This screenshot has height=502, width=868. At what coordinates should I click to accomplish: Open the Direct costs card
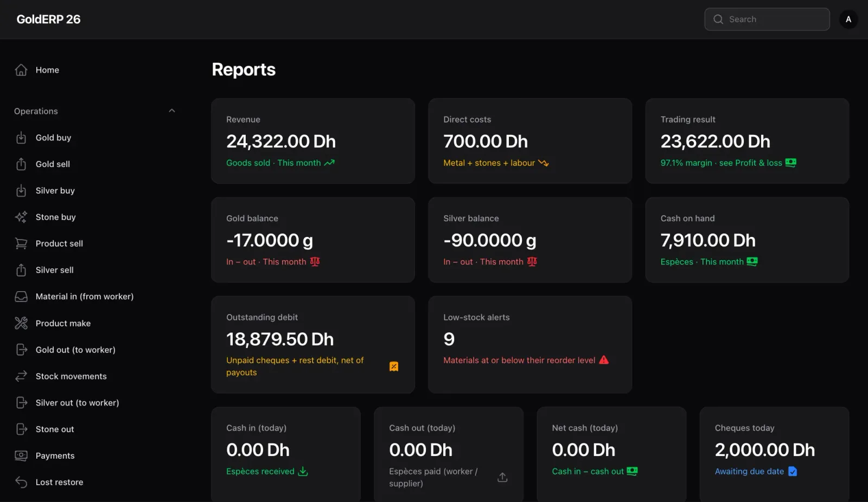[x=530, y=141]
